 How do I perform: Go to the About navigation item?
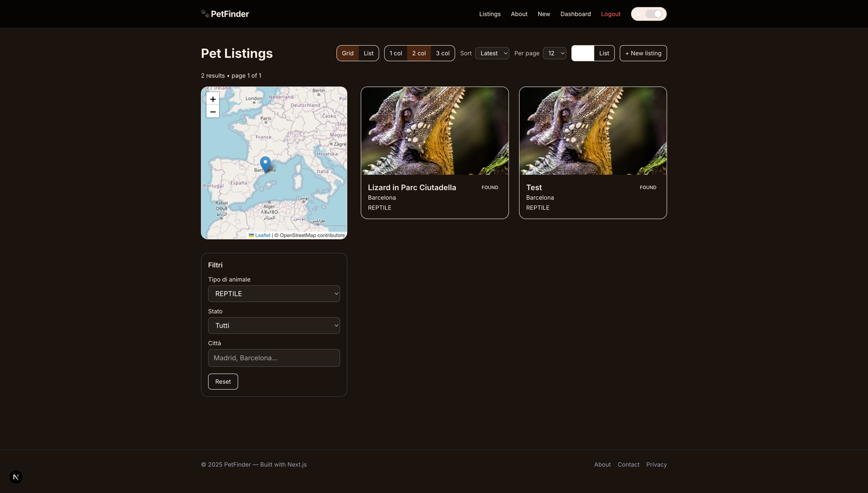point(519,14)
